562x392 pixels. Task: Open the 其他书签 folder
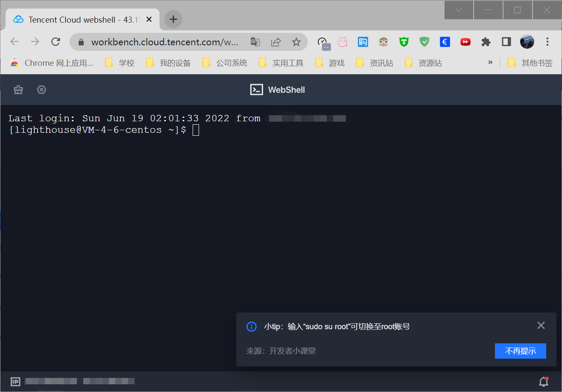(x=530, y=63)
